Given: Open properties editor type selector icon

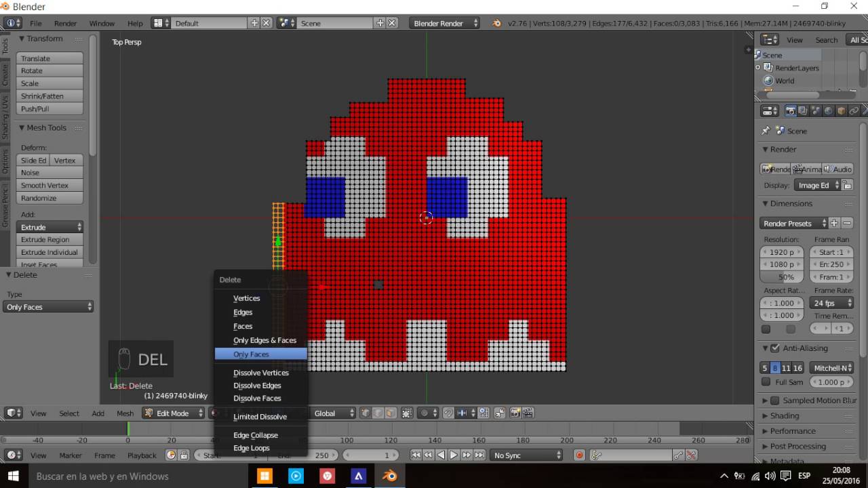Looking at the screenshot, I should tap(770, 110).
